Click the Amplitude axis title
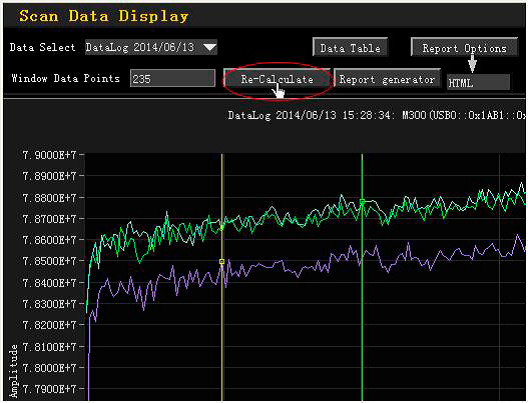 13,370
